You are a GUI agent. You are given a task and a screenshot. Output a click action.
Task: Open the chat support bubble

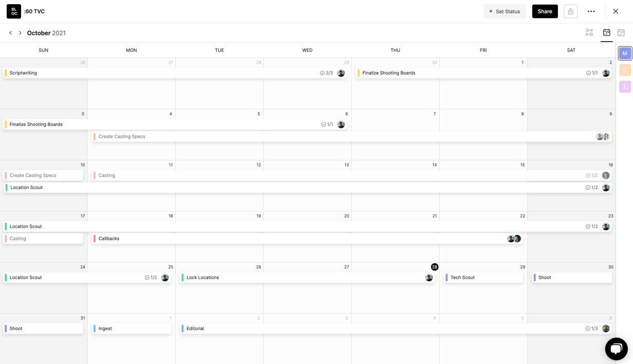(x=616, y=349)
